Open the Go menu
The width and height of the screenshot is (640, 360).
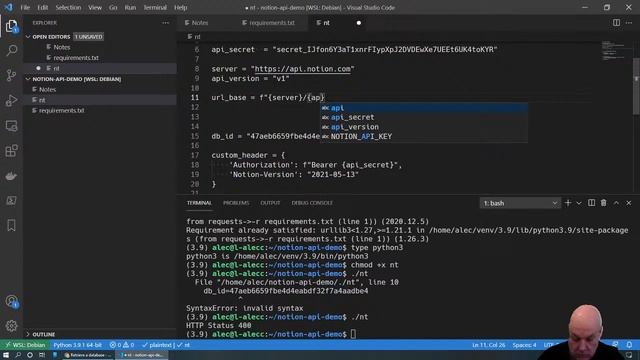[113, 7]
